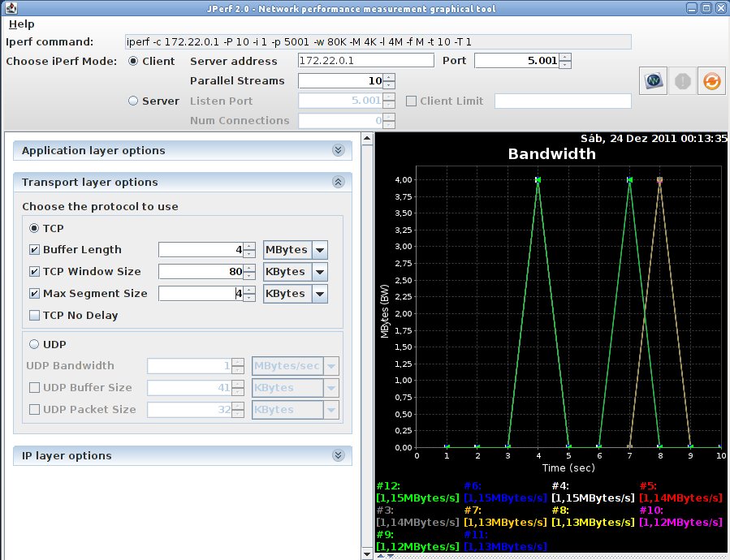Collapse the Transport layer options panel
Viewport: 730px width, 560px height.
pyautogui.click(x=339, y=182)
